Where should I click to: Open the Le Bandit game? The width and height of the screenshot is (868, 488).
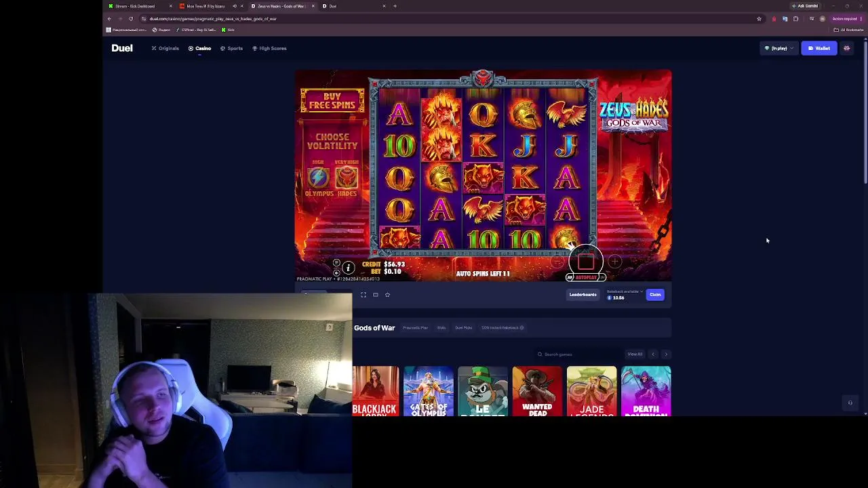[x=483, y=391]
